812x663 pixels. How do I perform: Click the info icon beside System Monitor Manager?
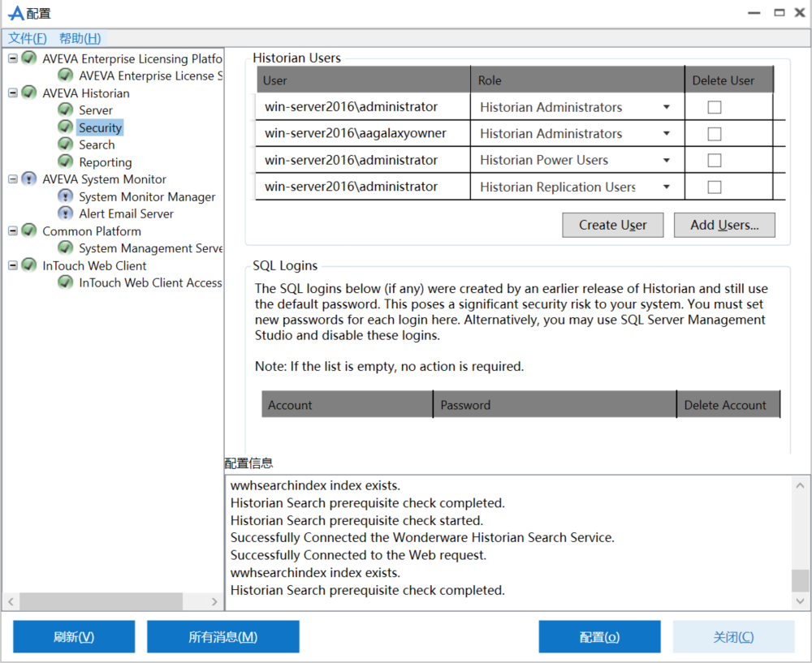pos(66,196)
